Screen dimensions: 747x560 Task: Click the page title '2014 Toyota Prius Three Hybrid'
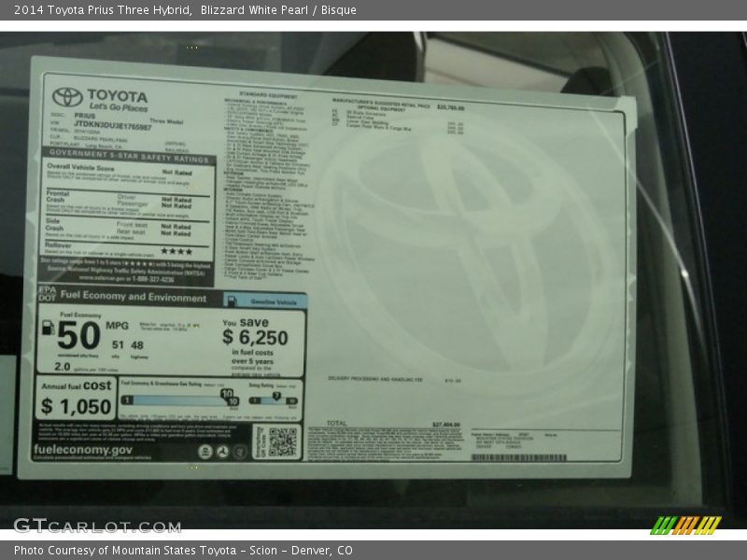[103, 10]
